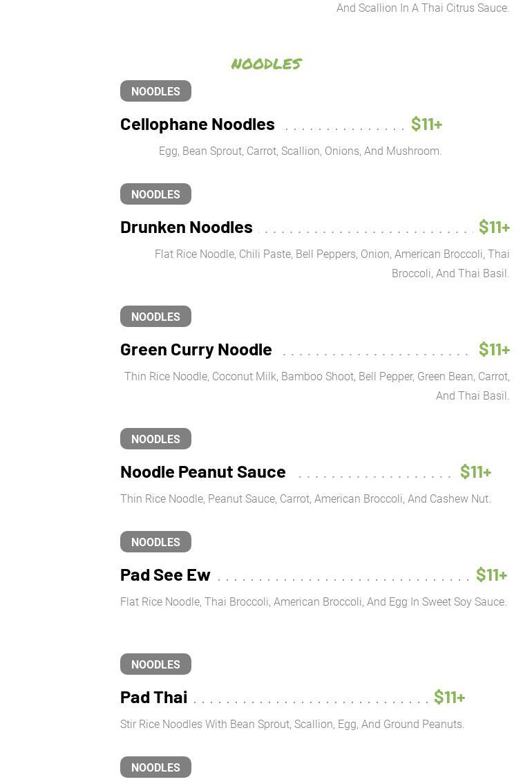Click the NOODLES badge above Pad Thai
Screen dimensions: 532x784
pyautogui.click(x=155, y=664)
